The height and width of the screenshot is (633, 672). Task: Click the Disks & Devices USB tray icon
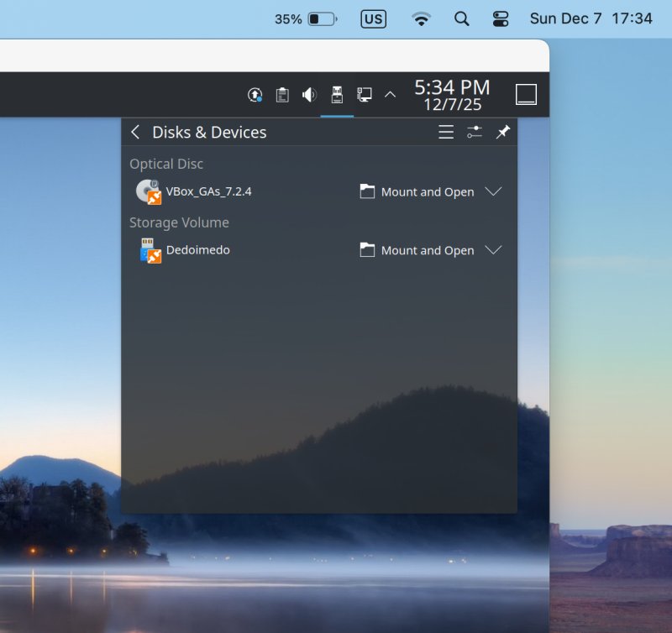(x=337, y=95)
